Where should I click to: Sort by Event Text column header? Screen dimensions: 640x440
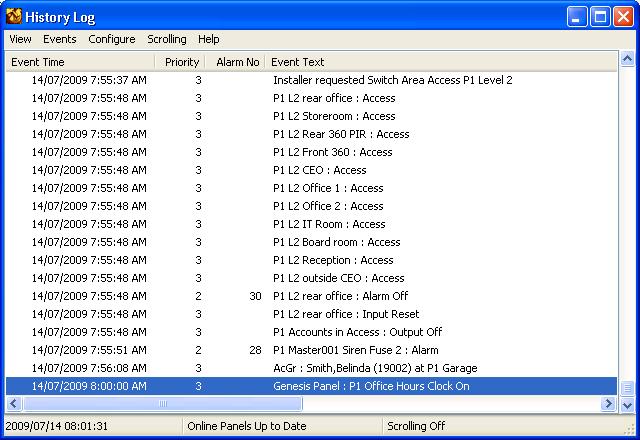441,62
